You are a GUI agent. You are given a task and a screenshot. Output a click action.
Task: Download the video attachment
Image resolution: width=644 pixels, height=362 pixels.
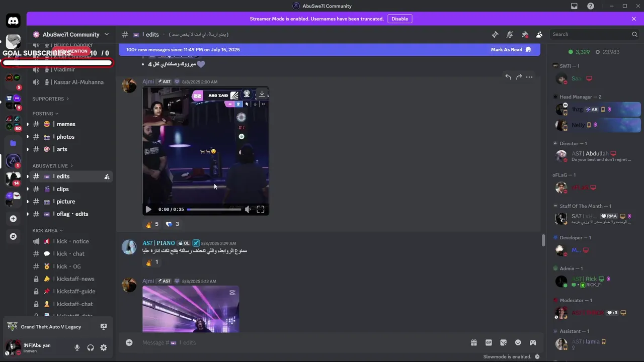point(262,94)
